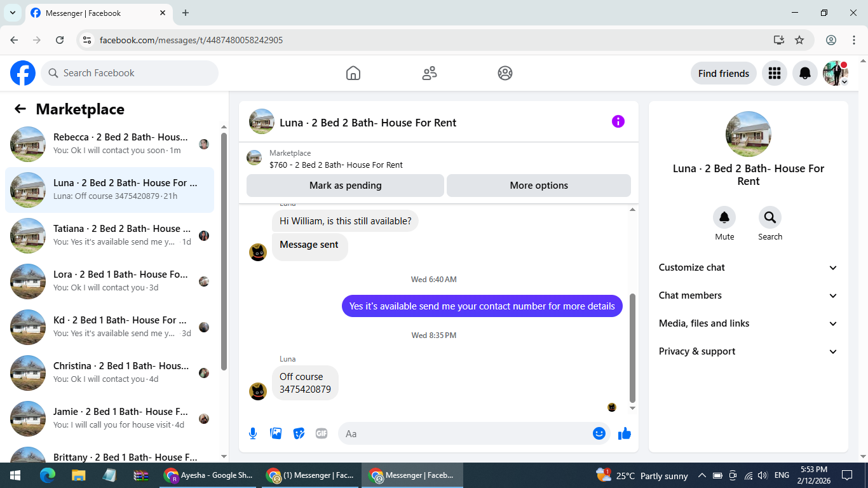Open the Chrome three-dot menu
This screenshot has width=868, height=488.
pos(854,40)
